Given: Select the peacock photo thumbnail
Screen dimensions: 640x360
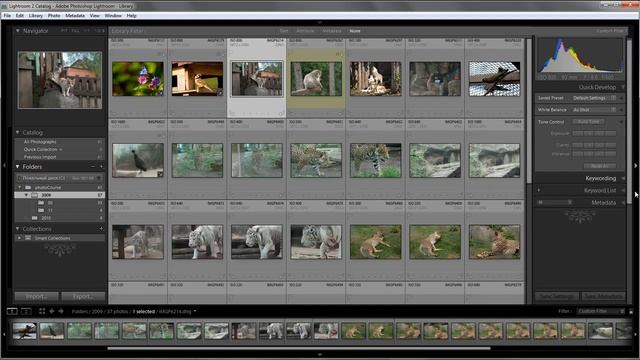Looking at the screenshot, I should (x=138, y=160).
